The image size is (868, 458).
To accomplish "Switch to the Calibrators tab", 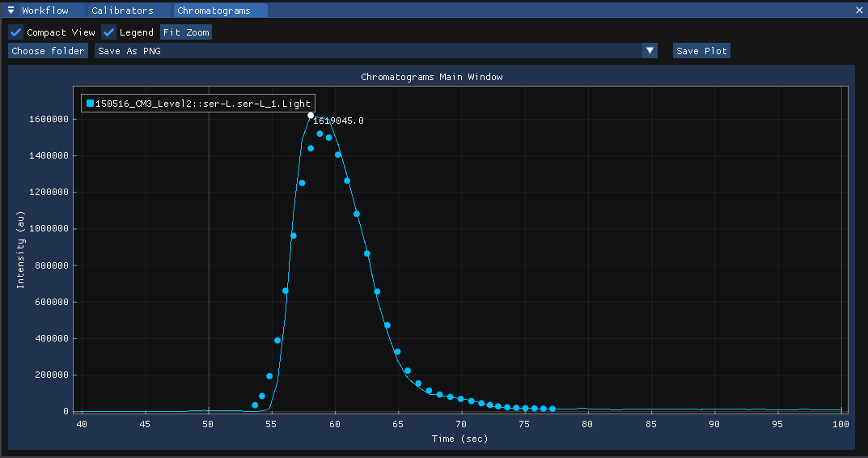I will click(x=122, y=11).
